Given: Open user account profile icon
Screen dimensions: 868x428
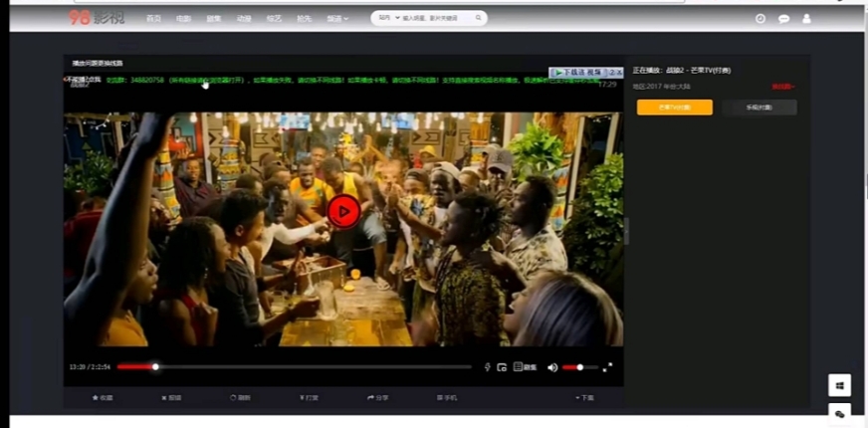Looking at the screenshot, I should click(806, 18).
